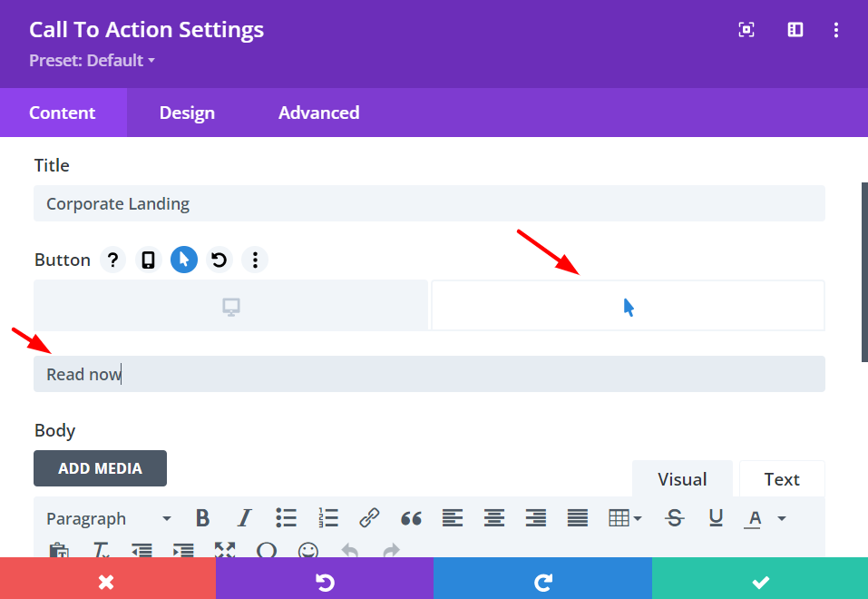
Task: Switch the editor to Text mode
Action: 782,479
